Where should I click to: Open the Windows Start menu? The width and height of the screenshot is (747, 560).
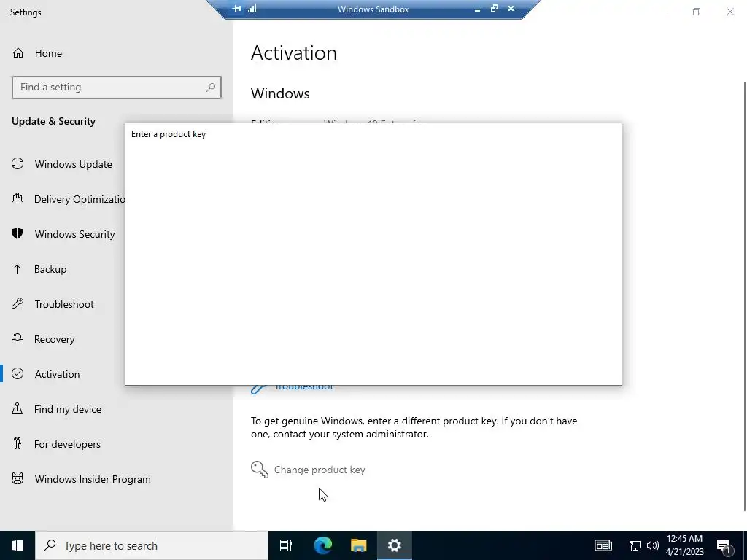pyautogui.click(x=18, y=545)
